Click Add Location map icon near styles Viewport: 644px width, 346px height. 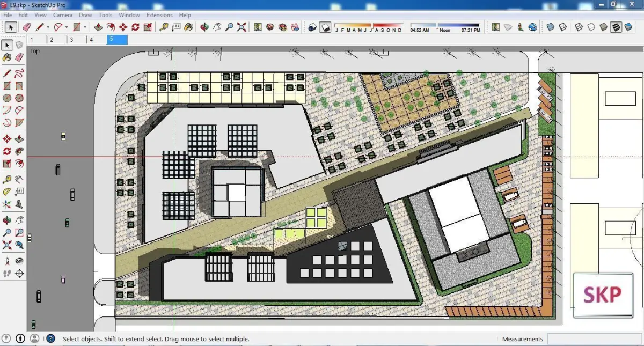coord(496,27)
